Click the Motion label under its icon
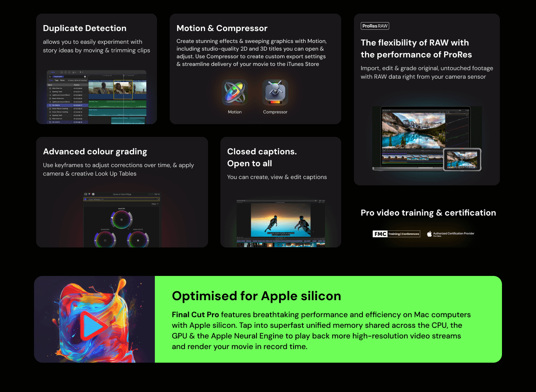This screenshot has height=392, width=536. [235, 112]
